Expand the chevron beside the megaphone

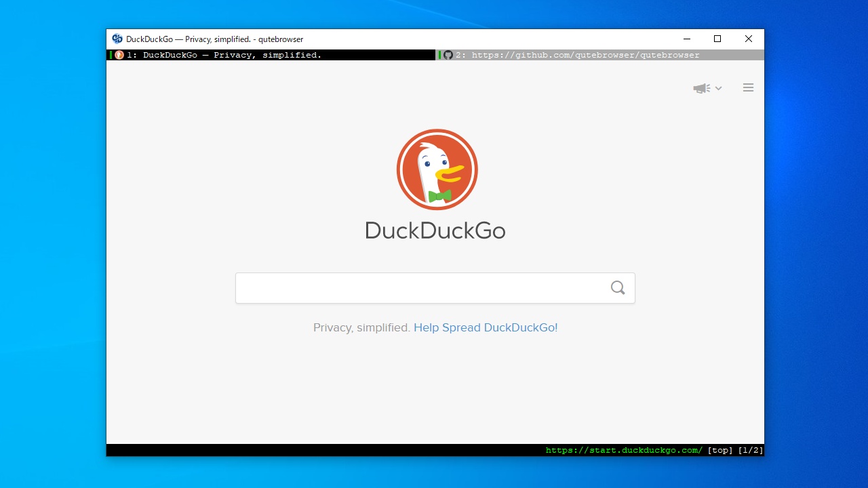click(718, 88)
